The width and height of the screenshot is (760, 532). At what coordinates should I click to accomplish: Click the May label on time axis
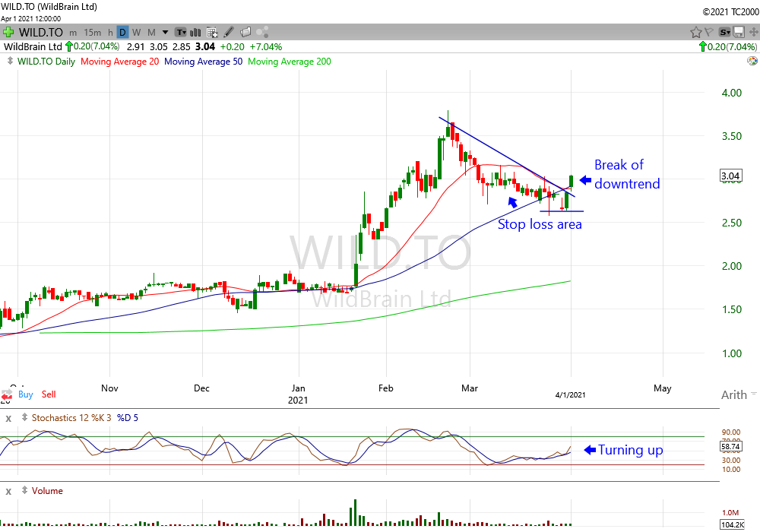(x=663, y=388)
